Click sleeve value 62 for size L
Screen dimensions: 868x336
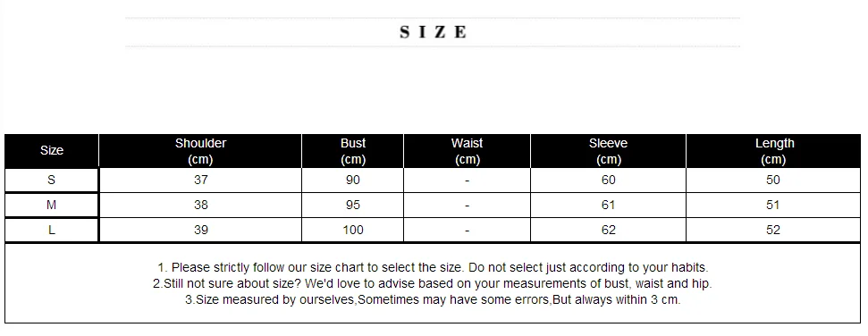(609, 230)
